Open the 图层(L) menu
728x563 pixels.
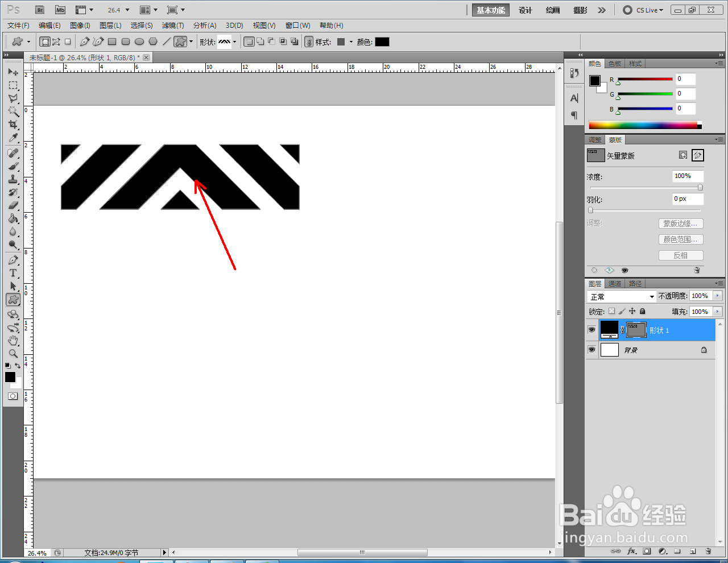110,26
